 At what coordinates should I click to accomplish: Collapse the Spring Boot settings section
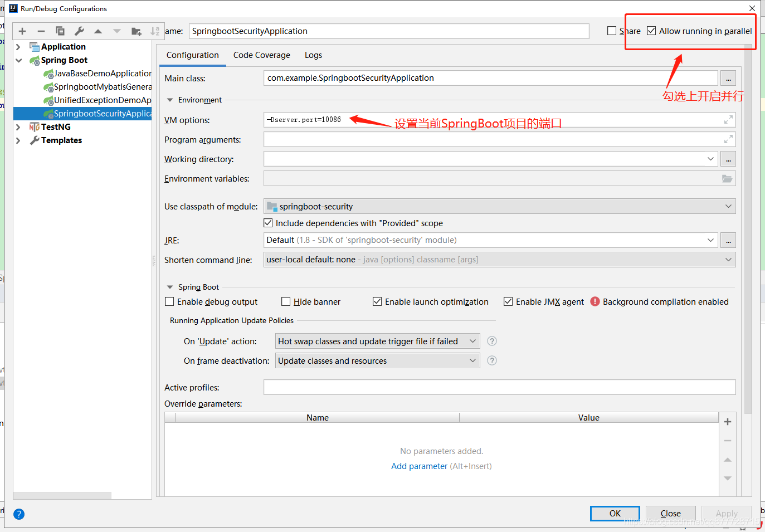point(170,287)
